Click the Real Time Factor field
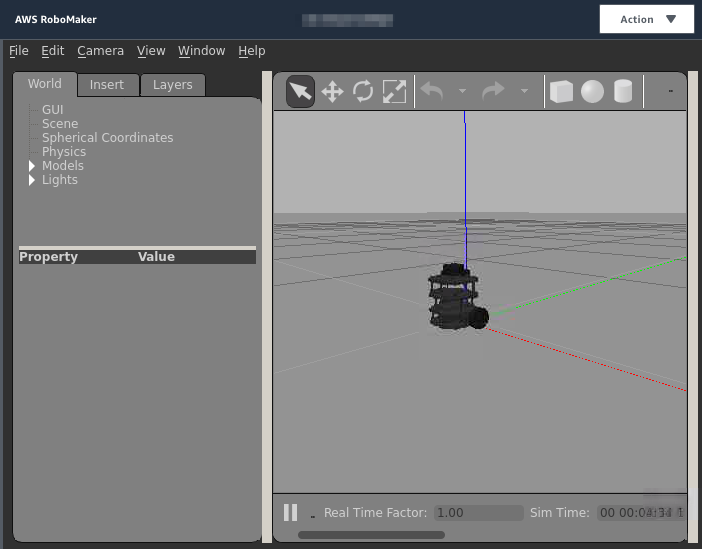This screenshot has width=702, height=549. tap(479, 513)
